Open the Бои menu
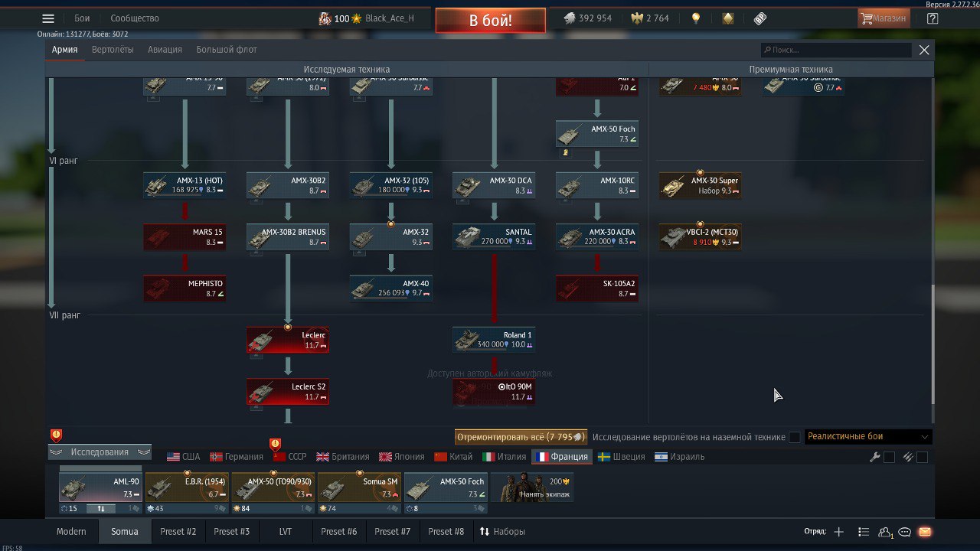980x551 pixels. coord(82,18)
